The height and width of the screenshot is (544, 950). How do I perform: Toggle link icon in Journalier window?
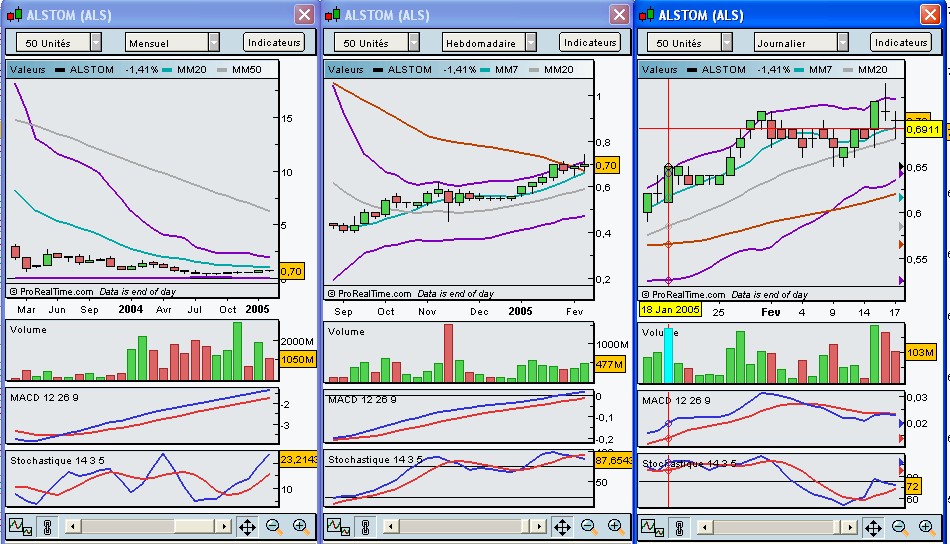679,528
